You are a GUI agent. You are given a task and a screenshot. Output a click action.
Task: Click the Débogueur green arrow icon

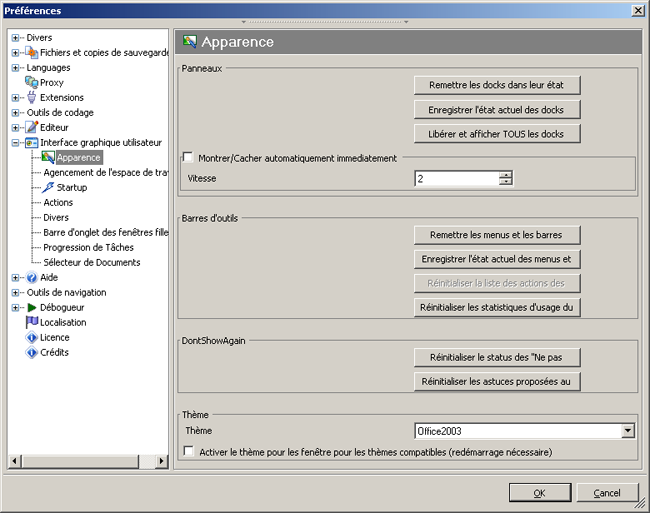pos(32,307)
